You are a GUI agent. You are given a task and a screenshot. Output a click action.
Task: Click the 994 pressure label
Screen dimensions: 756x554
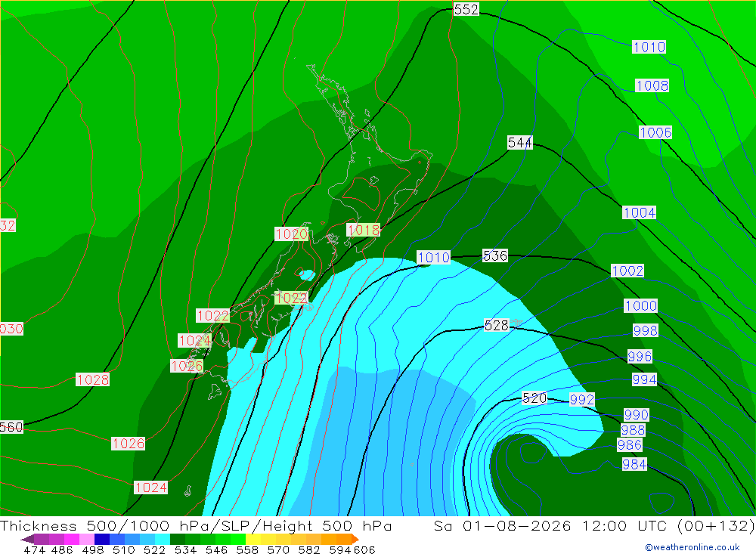point(645,380)
